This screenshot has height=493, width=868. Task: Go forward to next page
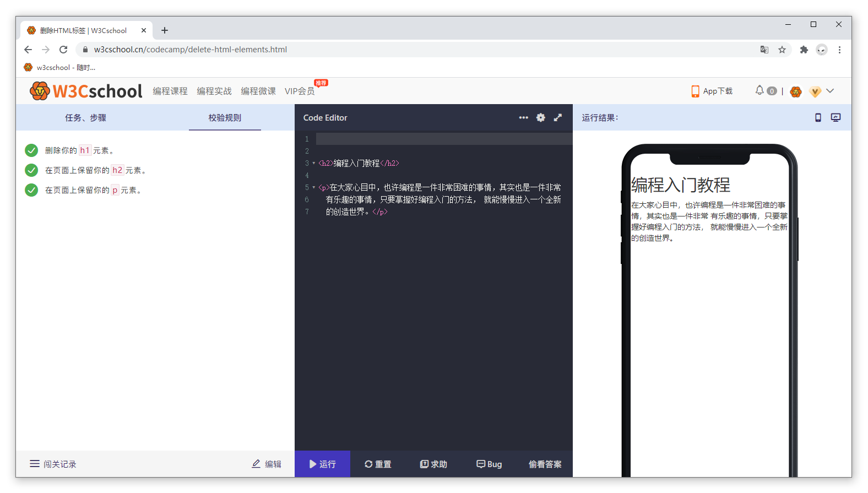[x=46, y=50]
